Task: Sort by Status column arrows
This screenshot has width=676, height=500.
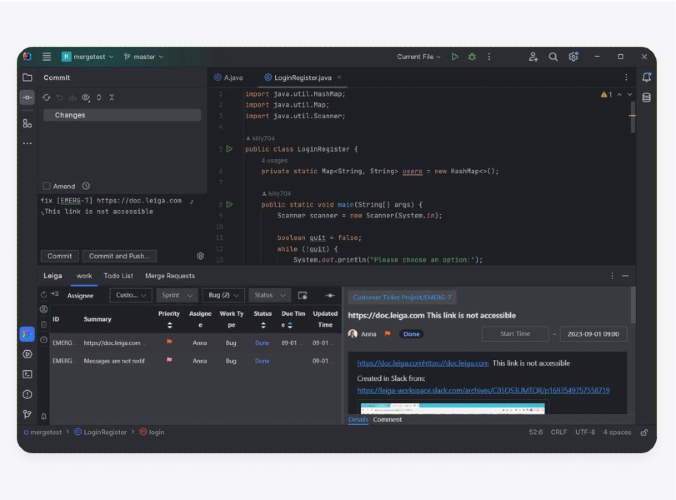Action: (x=263, y=325)
